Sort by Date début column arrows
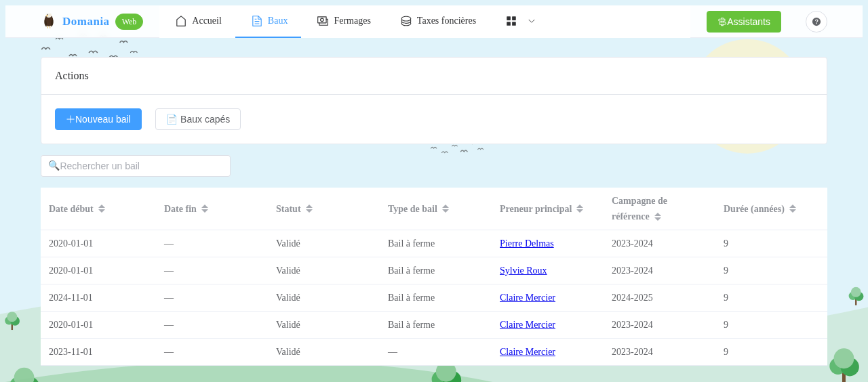The height and width of the screenshot is (382, 868). (102, 209)
